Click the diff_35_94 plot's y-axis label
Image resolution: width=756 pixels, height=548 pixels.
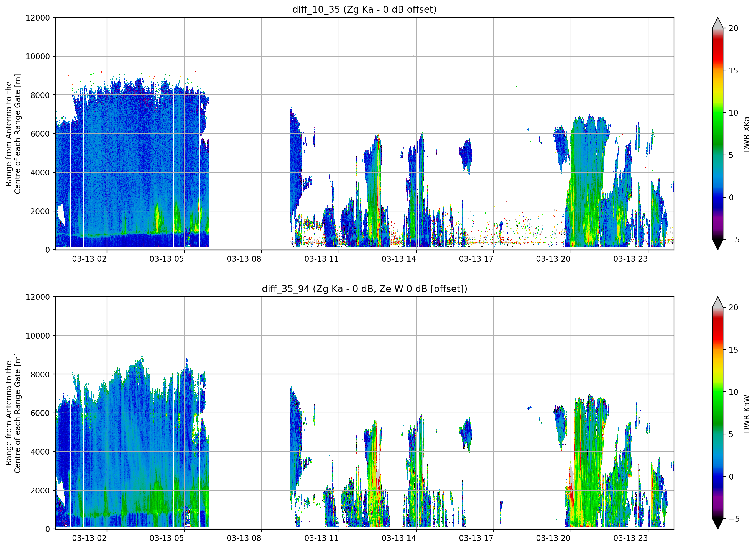tap(13, 413)
